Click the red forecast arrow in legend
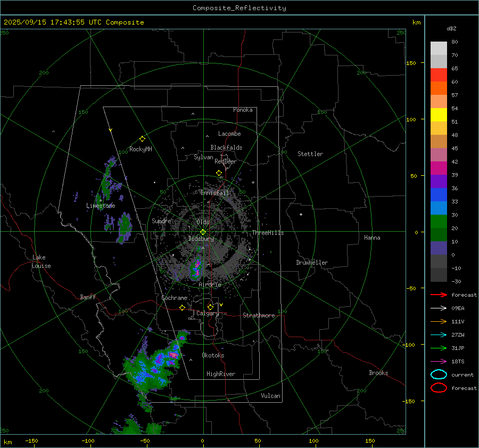This screenshot has width=479, height=448. [x=439, y=295]
